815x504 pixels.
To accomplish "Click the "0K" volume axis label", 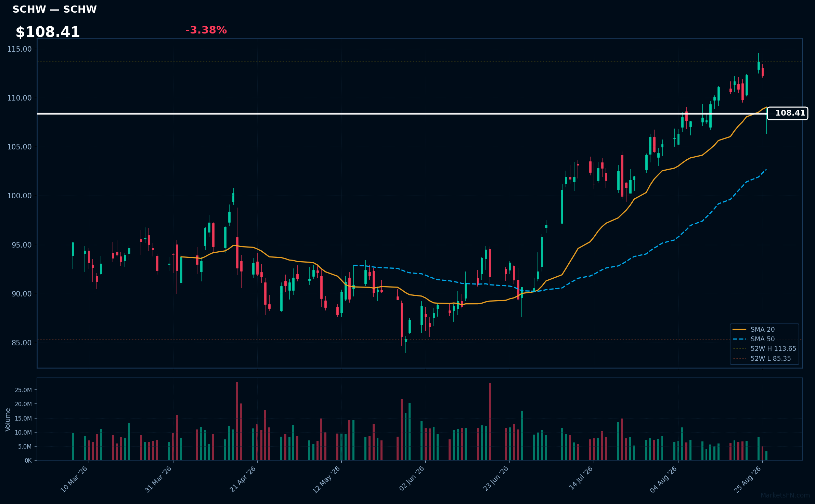I will coord(28,461).
